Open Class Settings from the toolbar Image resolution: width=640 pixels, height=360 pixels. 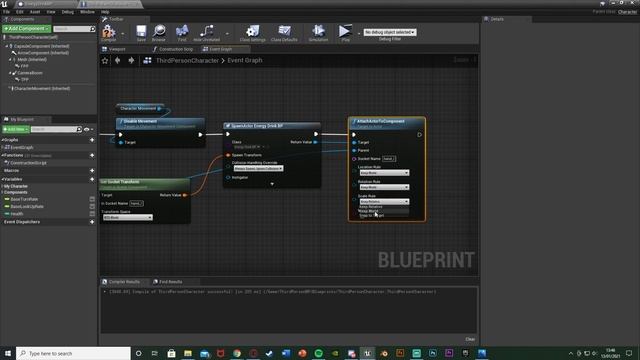(253, 31)
